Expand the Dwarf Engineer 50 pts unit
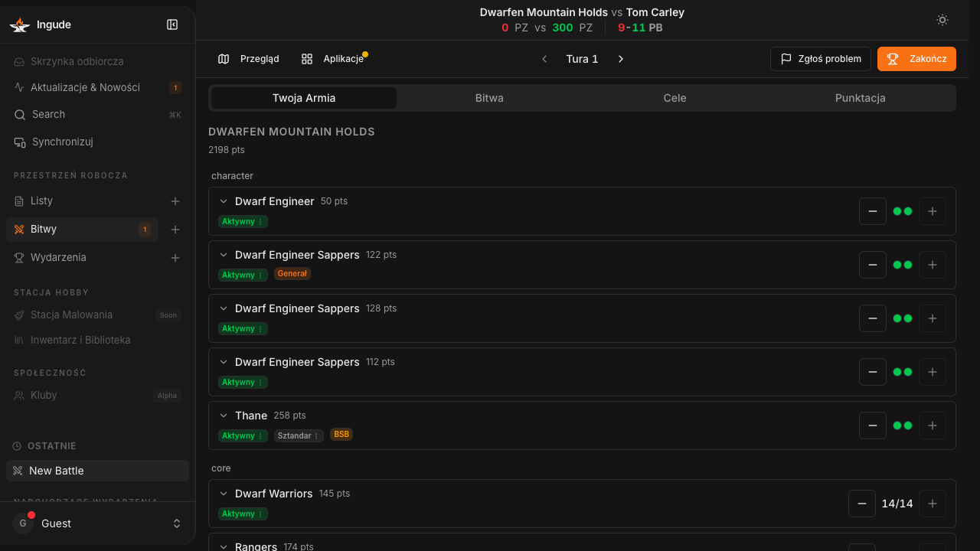Viewport: 980px width, 551px height. point(224,201)
